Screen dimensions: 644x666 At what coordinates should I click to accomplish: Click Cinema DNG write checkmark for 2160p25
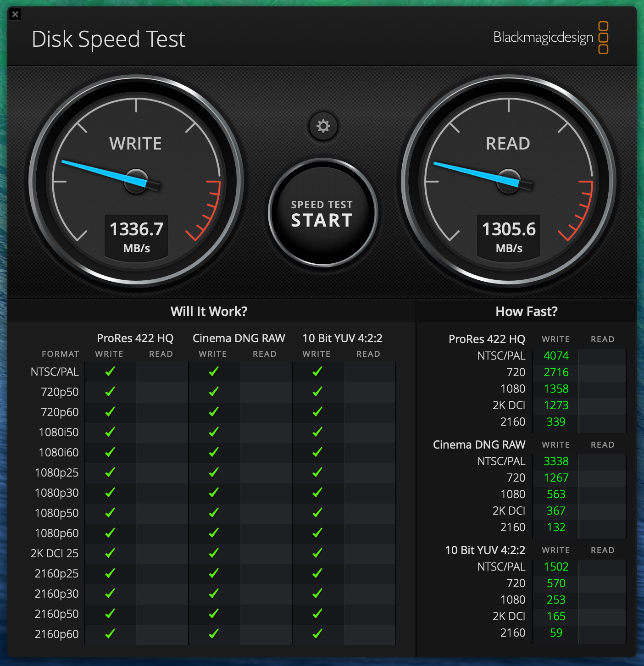click(214, 573)
